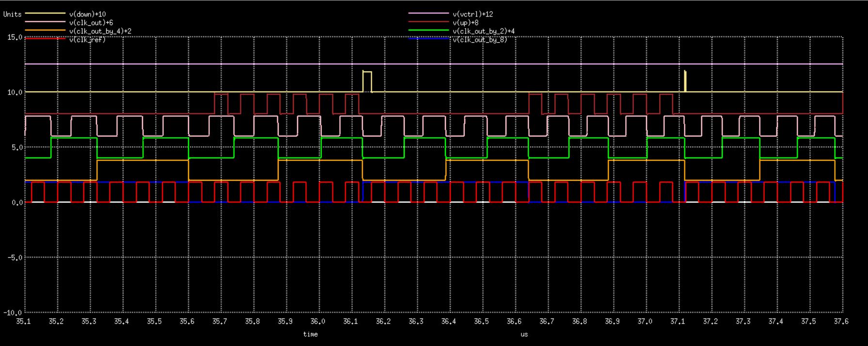Click the v(vctrl)+12 legend label

point(473,15)
